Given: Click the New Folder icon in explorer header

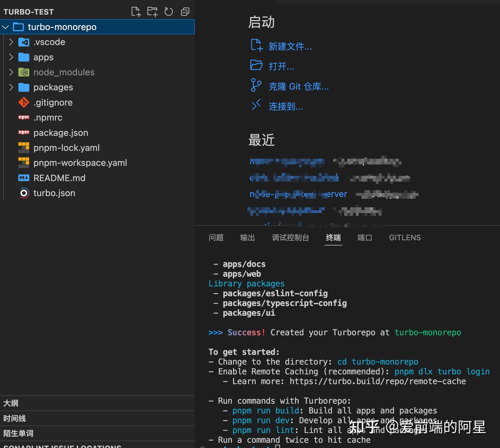Looking at the screenshot, I should pos(152,12).
